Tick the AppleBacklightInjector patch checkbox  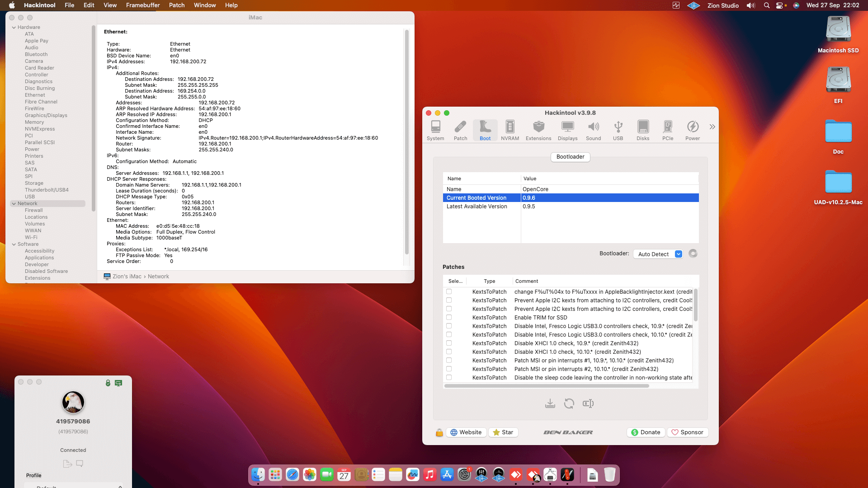449,291
